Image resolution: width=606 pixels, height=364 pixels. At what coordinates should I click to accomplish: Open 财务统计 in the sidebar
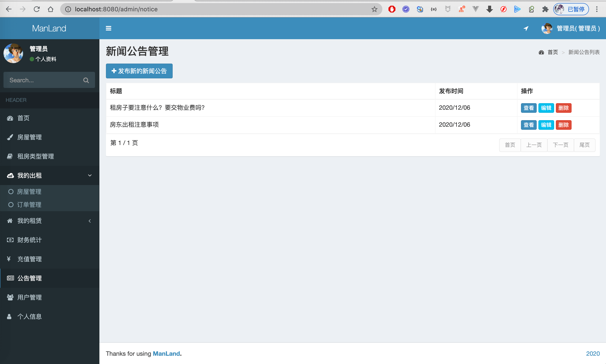(x=29, y=240)
